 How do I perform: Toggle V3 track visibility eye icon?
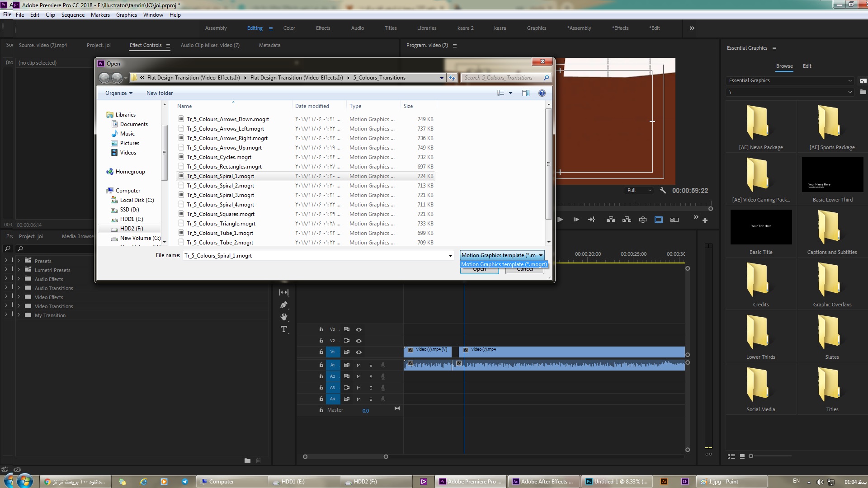(359, 329)
